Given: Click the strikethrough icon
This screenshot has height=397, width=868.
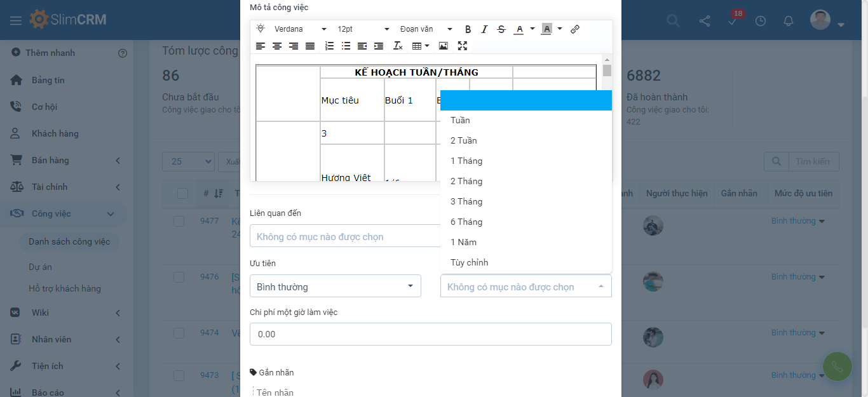Looking at the screenshot, I should 501,29.
